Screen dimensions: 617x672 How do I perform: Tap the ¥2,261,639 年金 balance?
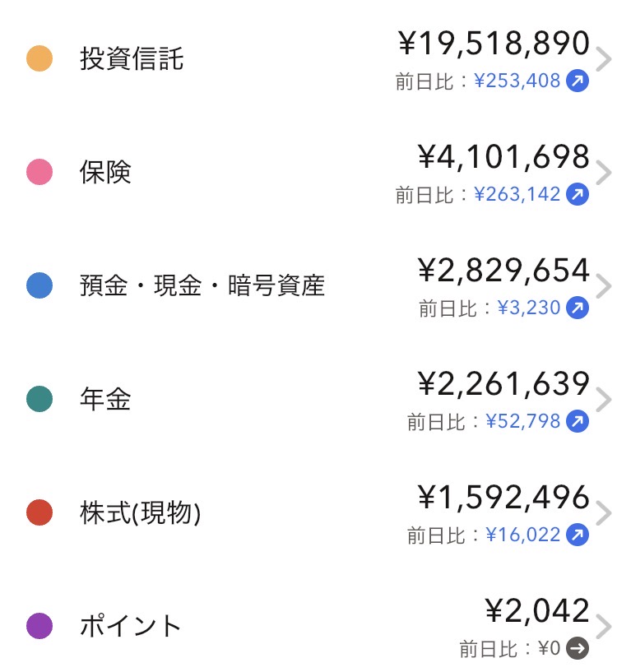pyautogui.click(x=503, y=384)
